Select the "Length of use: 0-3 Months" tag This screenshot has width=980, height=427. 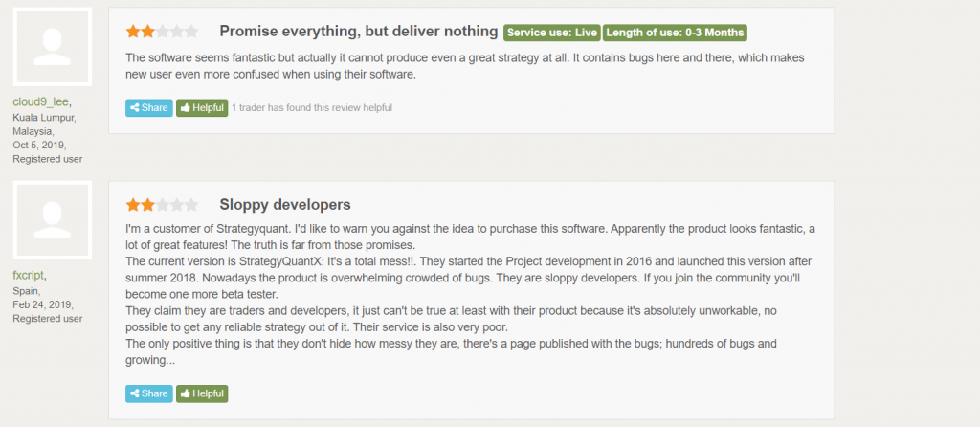click(x=675, y=33)
